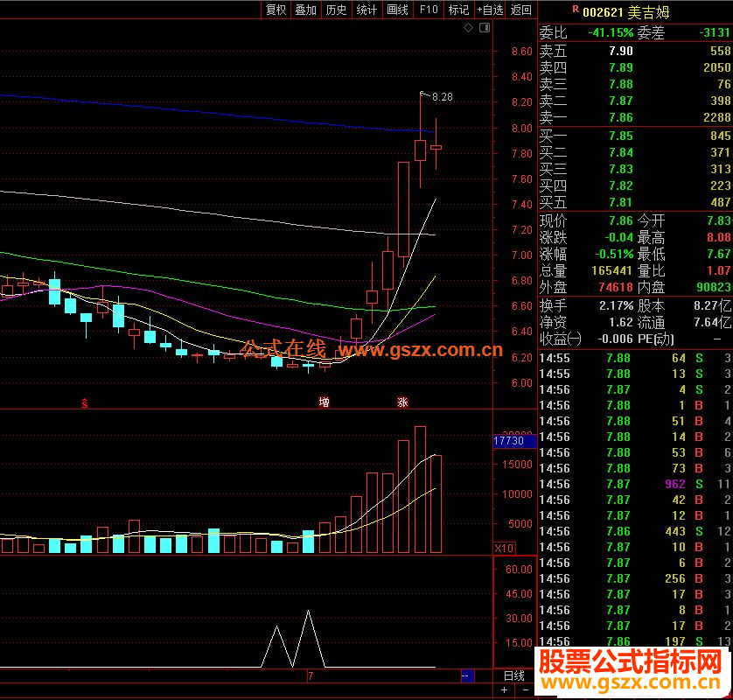Select the 卖五 ask price 7.90
This screenshot has height=700, width=733.
(x=621, y=51)
